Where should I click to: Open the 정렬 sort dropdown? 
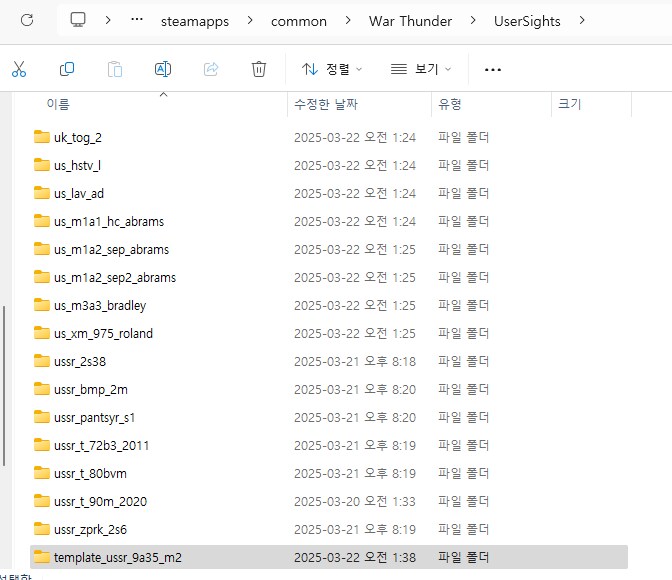[x=332, y=69]
